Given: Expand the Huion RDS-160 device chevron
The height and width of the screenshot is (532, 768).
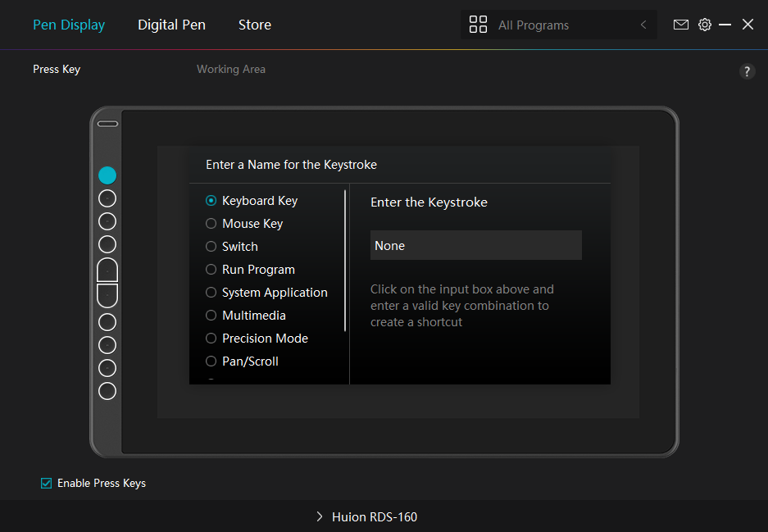Looking at the screenshot, I should (x=320, y=517).
